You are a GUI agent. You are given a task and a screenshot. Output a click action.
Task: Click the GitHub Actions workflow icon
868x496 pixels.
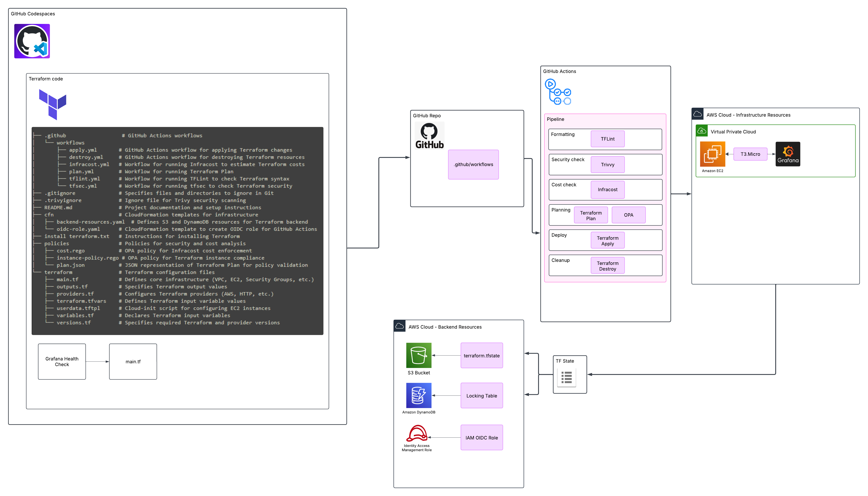[x=557, y=92]
